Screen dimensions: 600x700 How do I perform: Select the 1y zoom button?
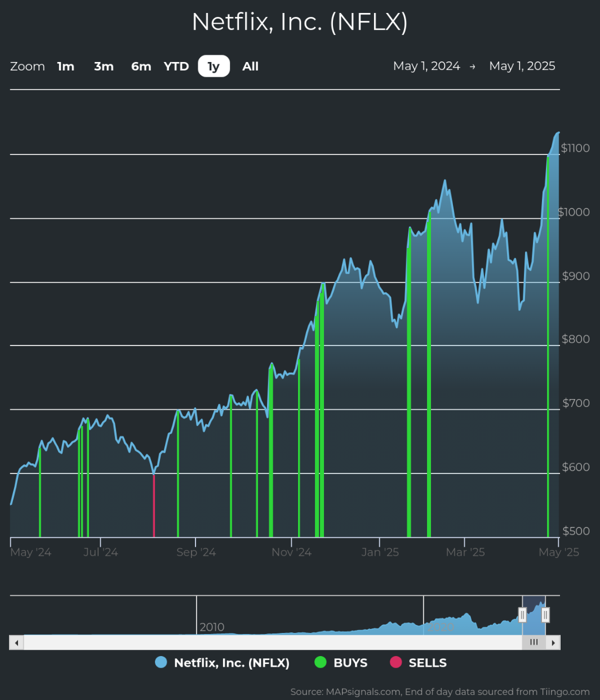[214, 67]
